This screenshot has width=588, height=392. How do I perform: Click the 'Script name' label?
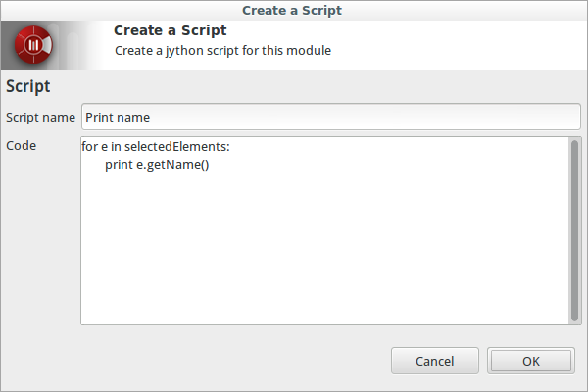(40, 118)
